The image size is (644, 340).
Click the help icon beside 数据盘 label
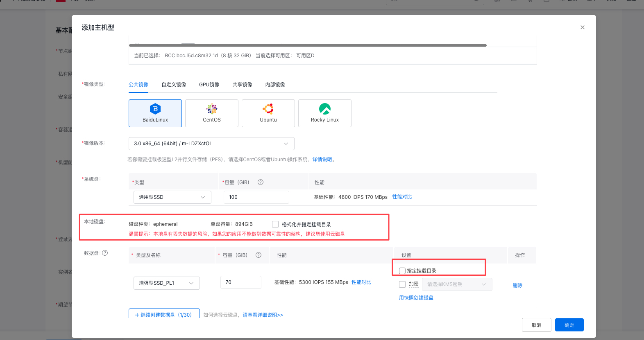click(x=105, y=253)
